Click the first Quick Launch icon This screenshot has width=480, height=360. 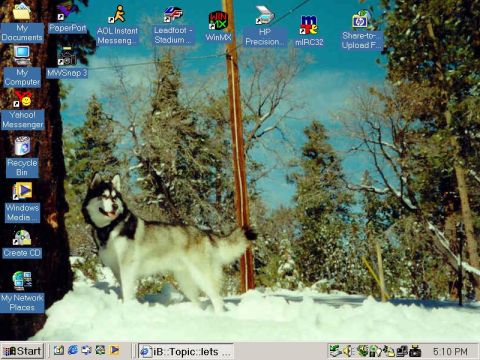(59, 350)
